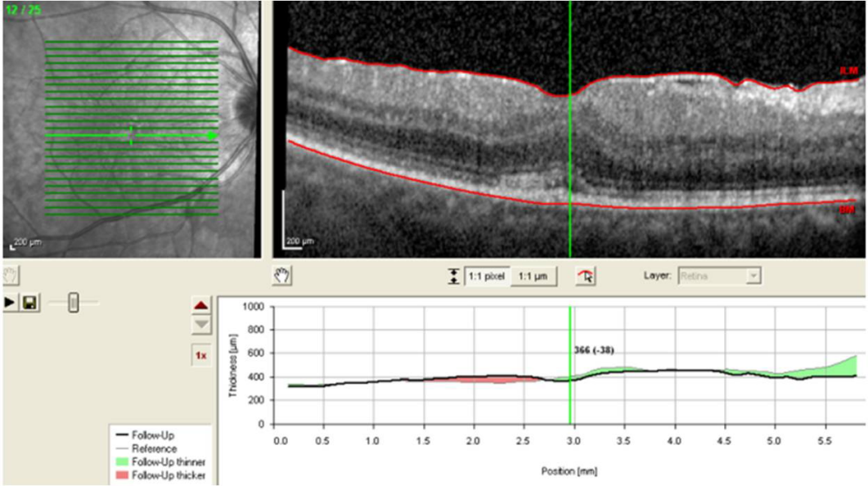Click the gray down arrow scale button
The image size is (868, 486).
[x=201, y=325]
